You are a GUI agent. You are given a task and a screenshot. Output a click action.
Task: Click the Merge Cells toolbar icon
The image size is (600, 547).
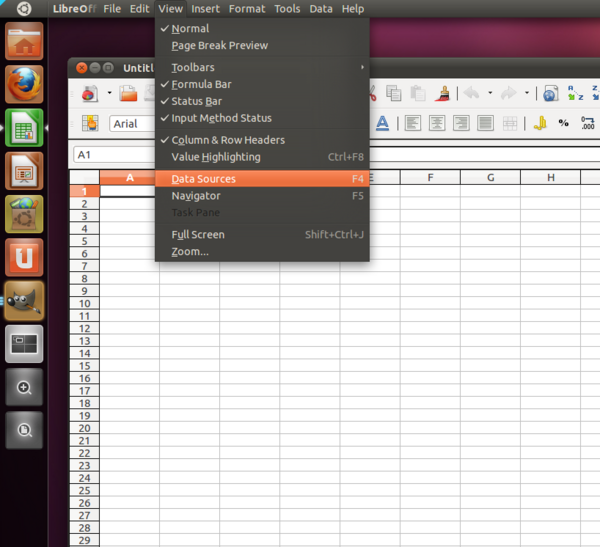click(510, 123)
